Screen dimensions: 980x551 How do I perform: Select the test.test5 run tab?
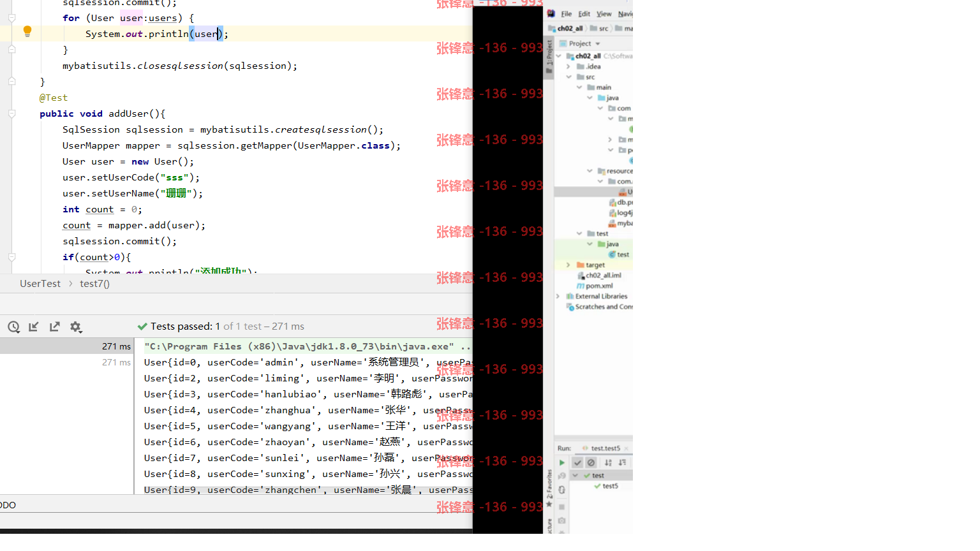point(605,448)
